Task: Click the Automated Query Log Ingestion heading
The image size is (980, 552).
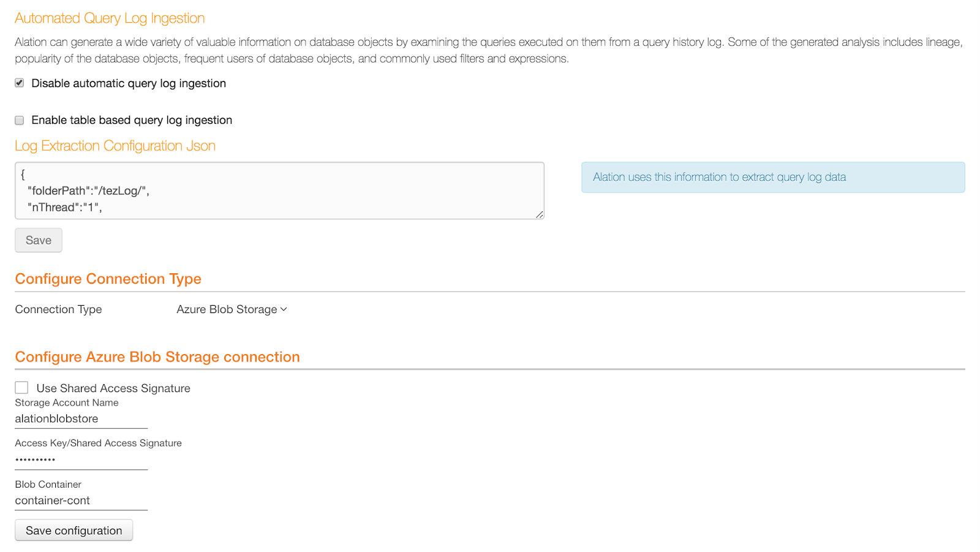Action: click(x=110, y=18)
